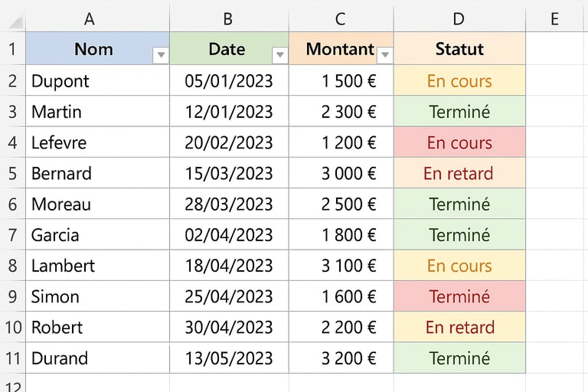Image resolution: width=588 pixels, height=392 pixels.
Task: Select the amount cell 3 000 €
Action: [x=341, y=173]
